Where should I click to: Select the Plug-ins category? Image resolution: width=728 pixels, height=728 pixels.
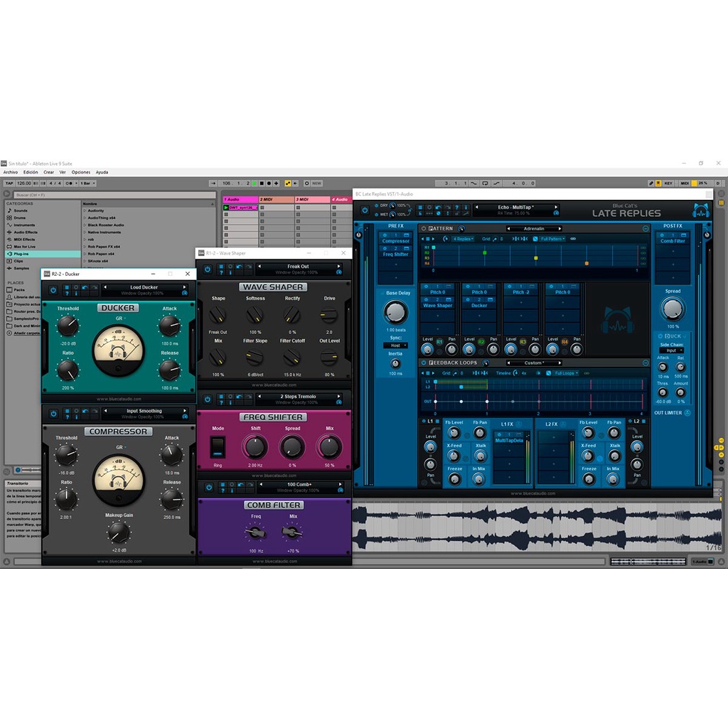[43, 254]
